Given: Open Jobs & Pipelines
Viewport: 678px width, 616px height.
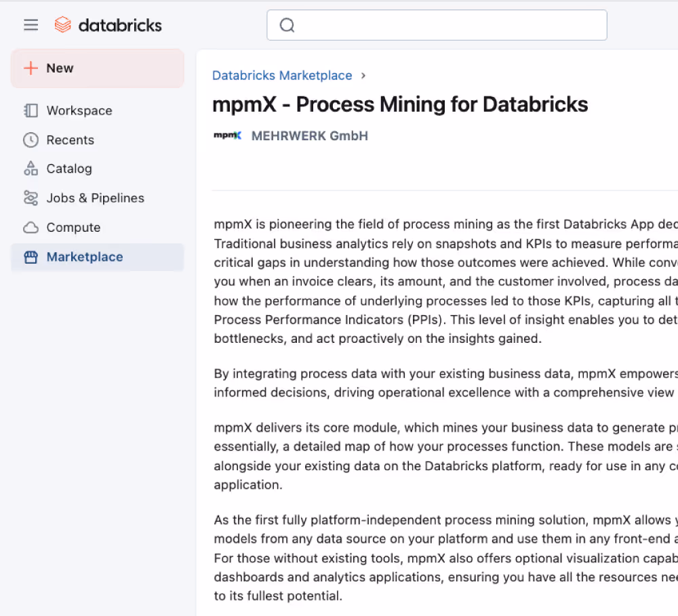Looking at the screenshot, I should point(97,198).
